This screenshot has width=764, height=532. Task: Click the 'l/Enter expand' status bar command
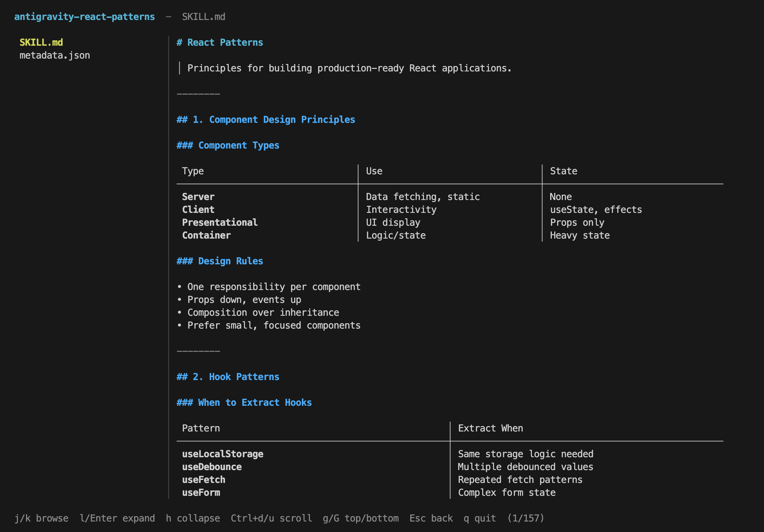[x=117, y=518]
